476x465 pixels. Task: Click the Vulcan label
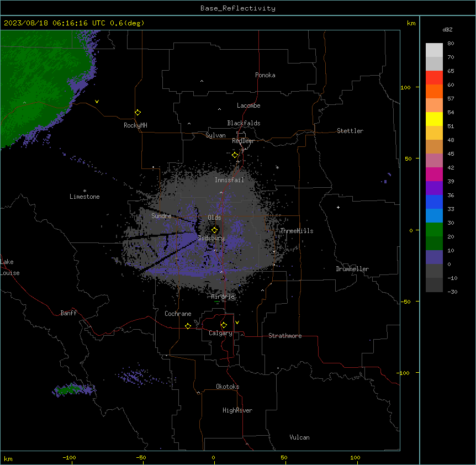coord(300,437)
